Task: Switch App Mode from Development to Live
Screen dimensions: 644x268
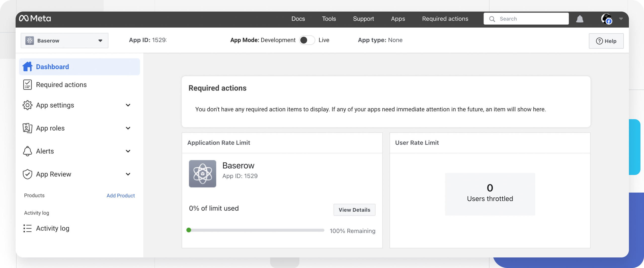Action: point(307,40)
